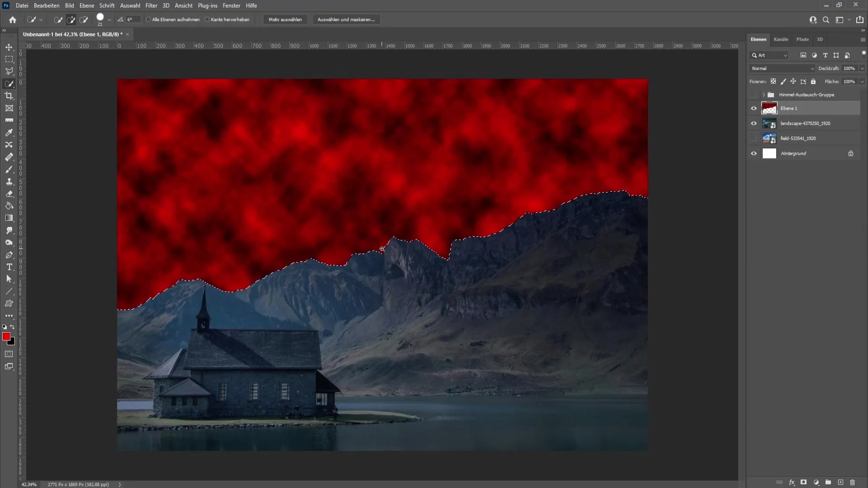This screenshot has height=488, width=868.
Task: Select the Move tool
Action: [x=9, y=47]
